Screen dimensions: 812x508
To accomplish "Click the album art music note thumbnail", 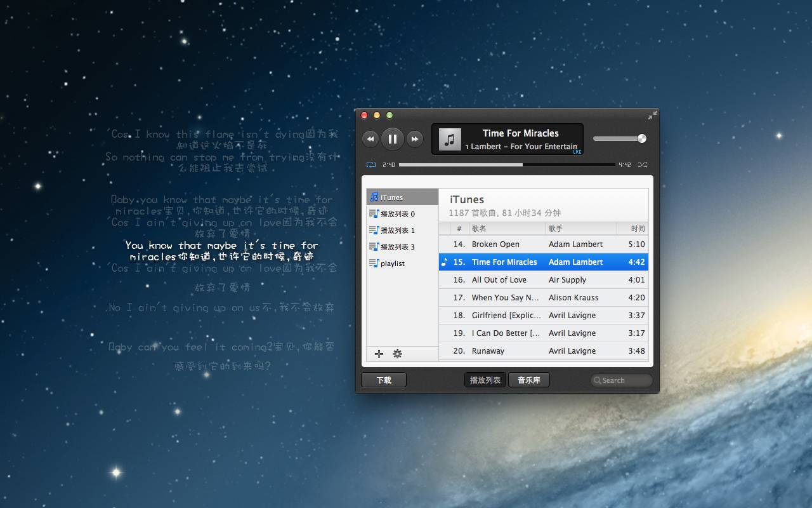I will (x=450, y=140).
